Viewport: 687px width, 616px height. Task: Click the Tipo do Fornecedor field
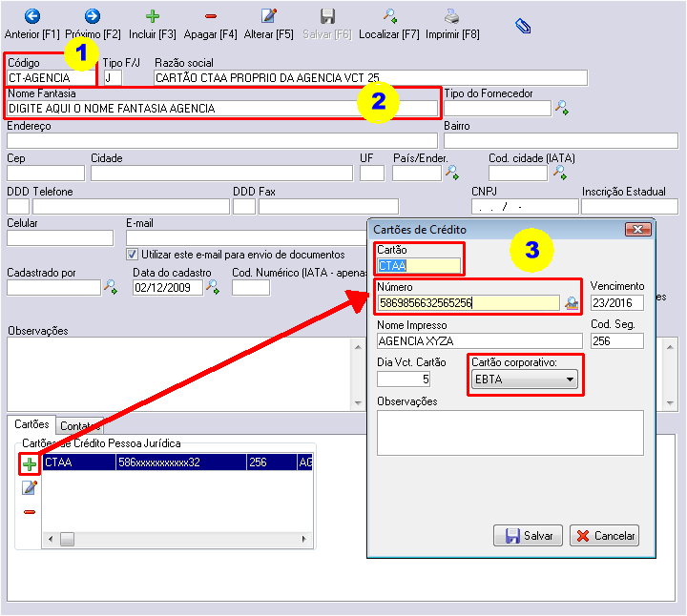pyautogui.click(x=498, y=108)
